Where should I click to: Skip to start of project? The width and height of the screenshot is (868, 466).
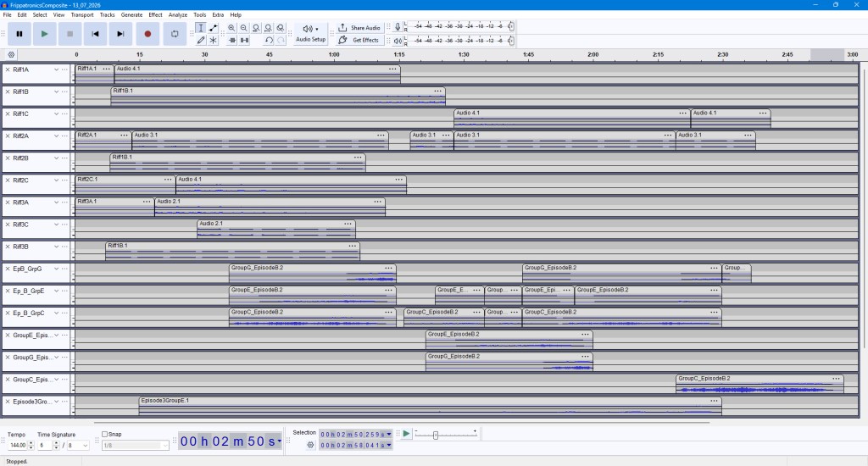click(x=95, y=34)
